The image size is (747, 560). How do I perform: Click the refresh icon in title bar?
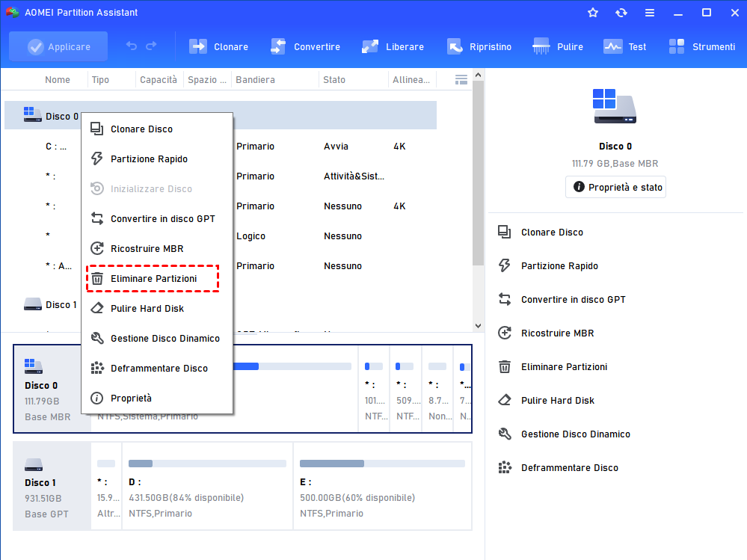coord(621,13)
